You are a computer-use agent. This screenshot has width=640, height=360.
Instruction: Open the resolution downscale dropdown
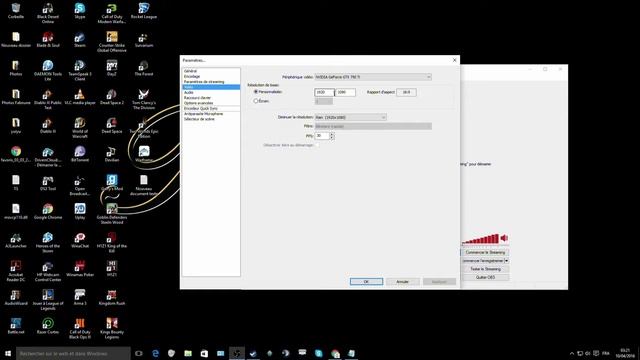tap(351, 117)
